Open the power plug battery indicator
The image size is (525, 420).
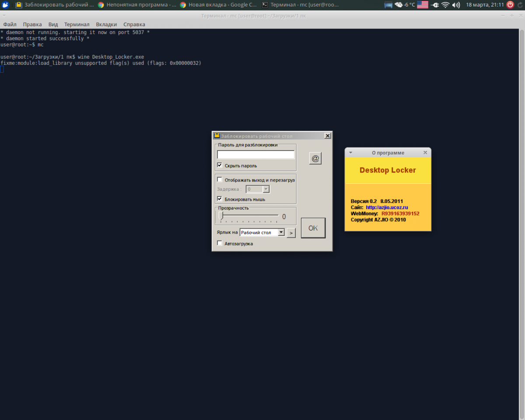[435, 5]
